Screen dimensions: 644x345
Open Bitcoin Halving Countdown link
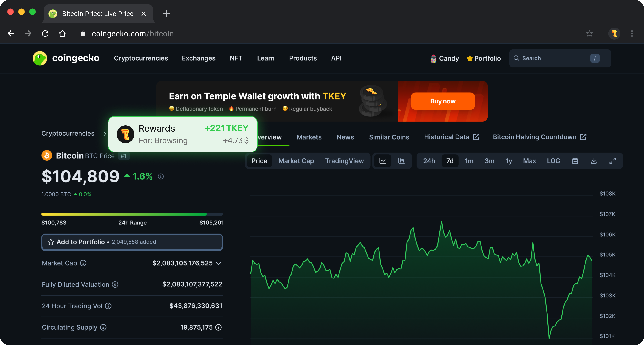point(539,137)
